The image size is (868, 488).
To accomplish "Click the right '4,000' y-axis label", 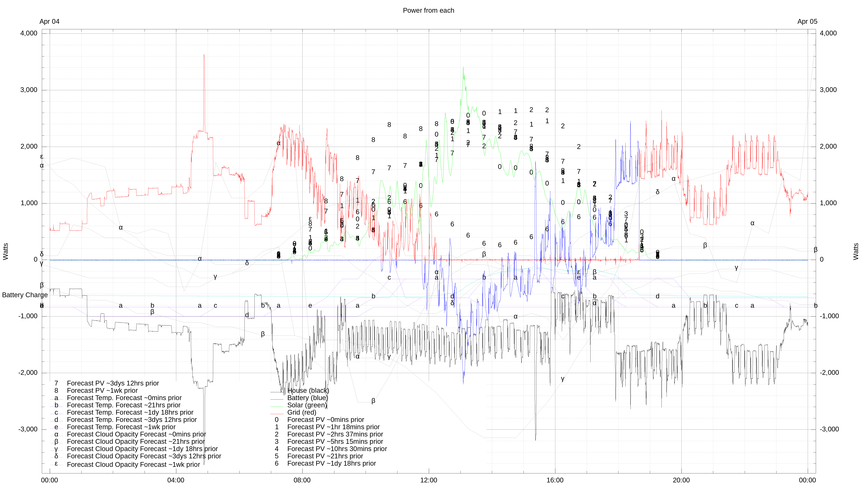I will 828,33.
